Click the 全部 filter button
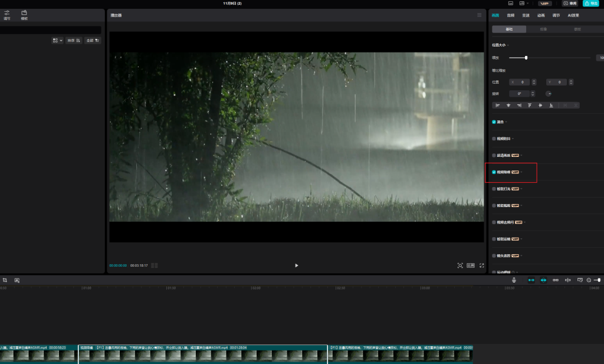This screenshot has width=604, height=364. click(93, 41)
